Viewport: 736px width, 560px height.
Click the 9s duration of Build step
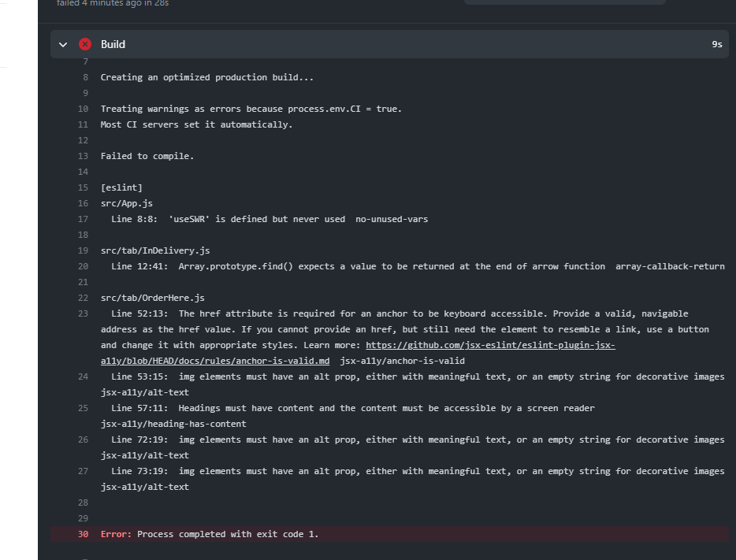[717, 44]
